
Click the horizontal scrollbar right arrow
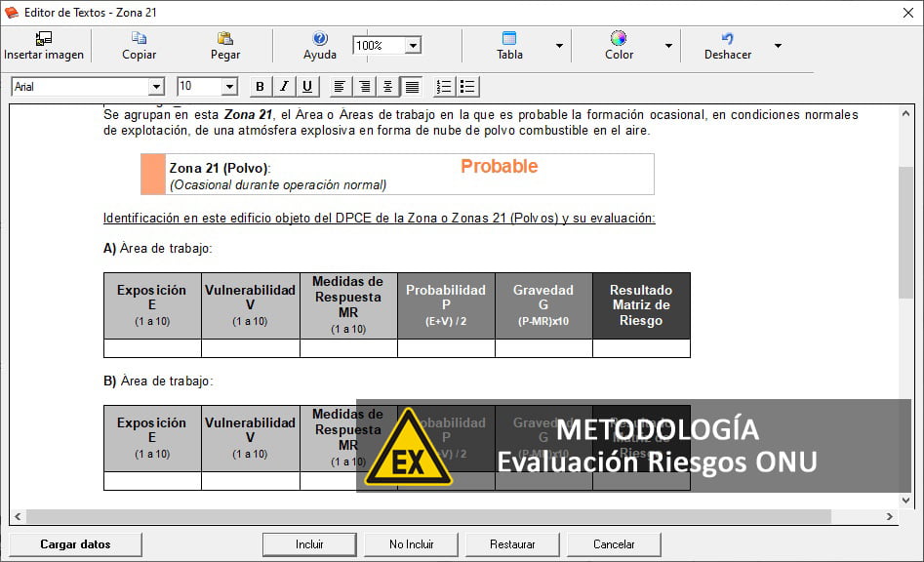[x=889, y=517]
